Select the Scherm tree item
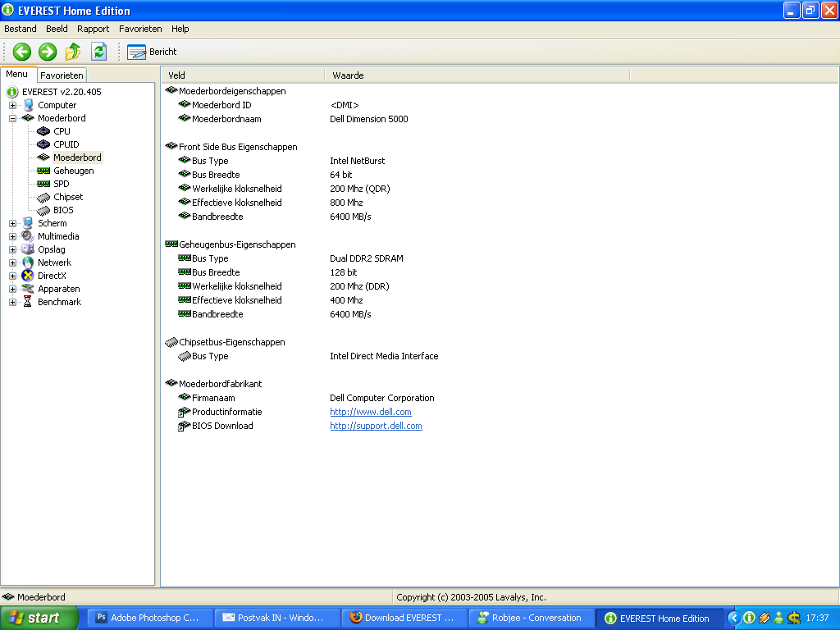 pos(52,223)
